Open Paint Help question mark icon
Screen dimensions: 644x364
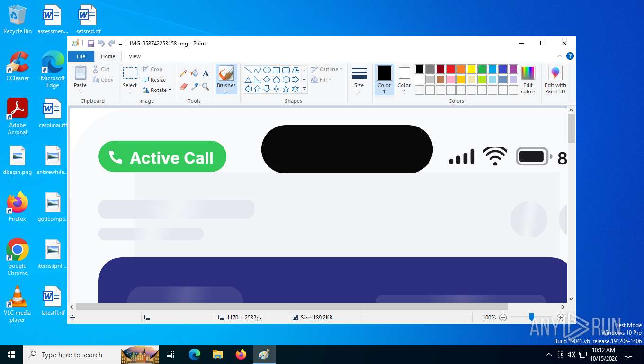[570, 56]
